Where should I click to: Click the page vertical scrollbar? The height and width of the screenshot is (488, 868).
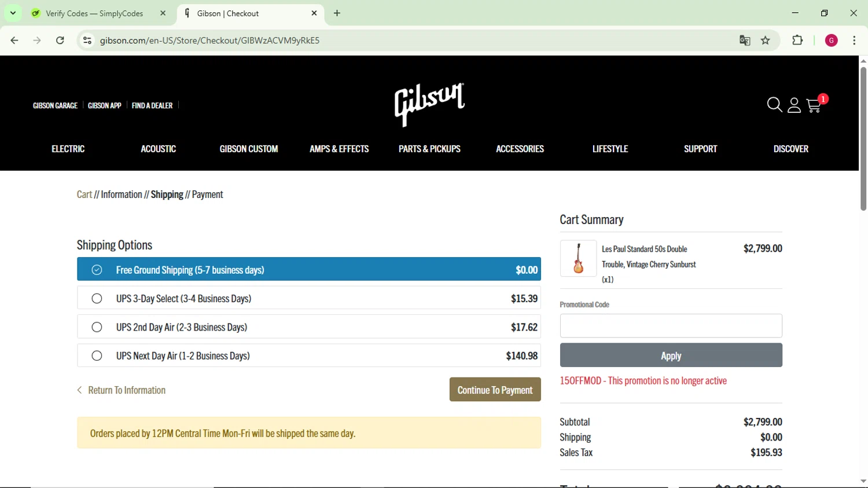(863, 139)
